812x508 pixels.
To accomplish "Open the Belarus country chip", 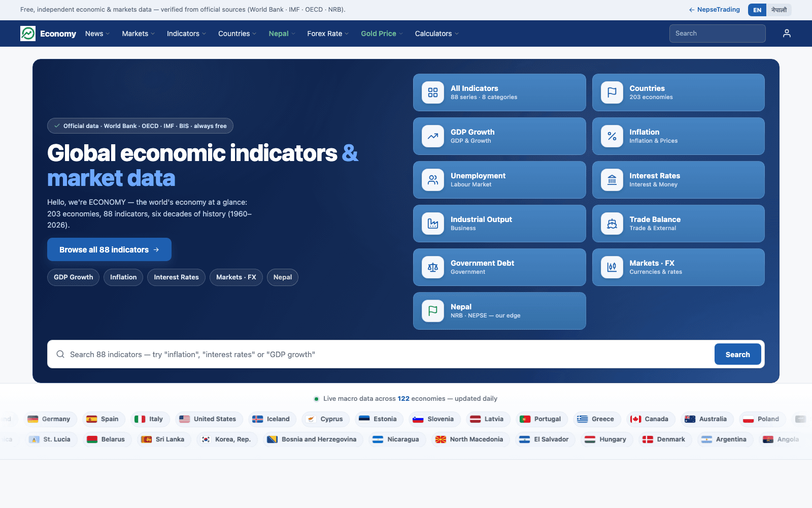I will pyautogui.click(x=106, y=439).
